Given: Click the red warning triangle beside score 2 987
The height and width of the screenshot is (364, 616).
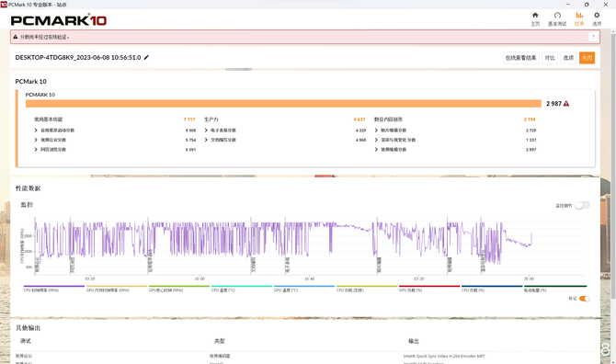Looking at the screenshot, I should 566,104.
